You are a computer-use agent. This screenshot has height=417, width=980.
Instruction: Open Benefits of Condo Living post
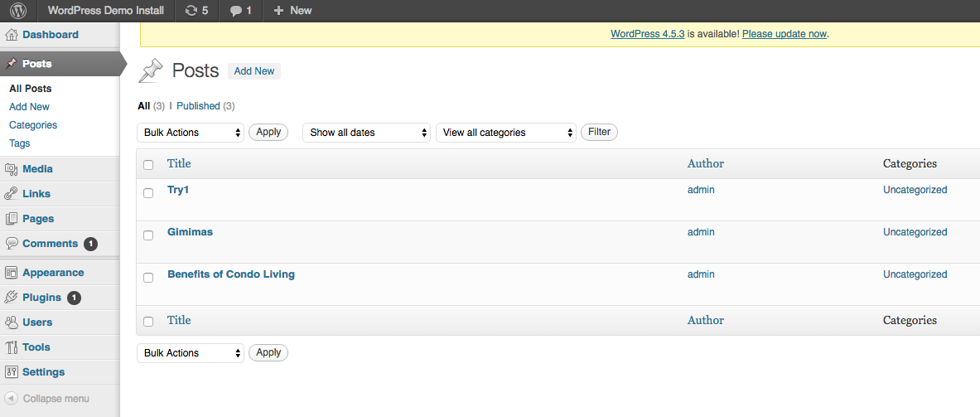pyautogui.click(x=231, y=274)
